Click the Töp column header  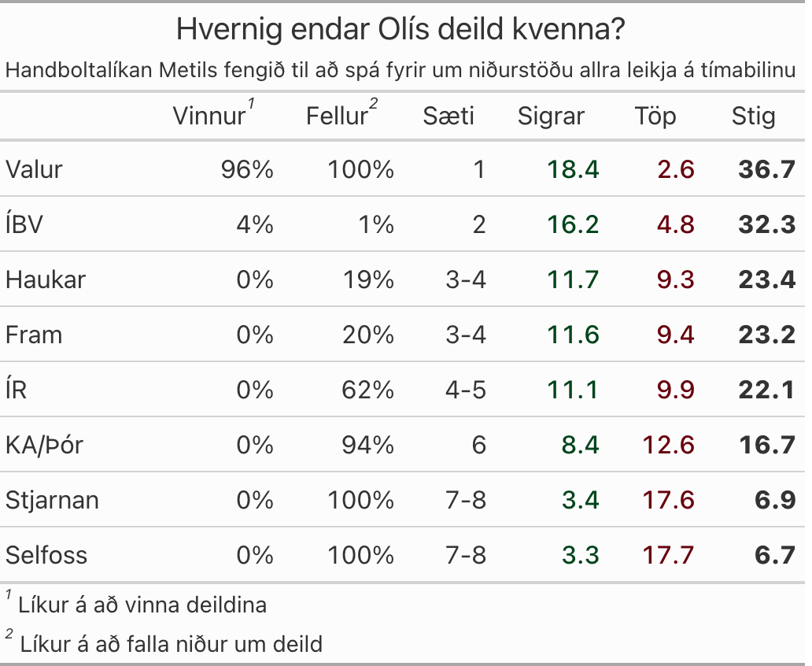coord(655,117)
